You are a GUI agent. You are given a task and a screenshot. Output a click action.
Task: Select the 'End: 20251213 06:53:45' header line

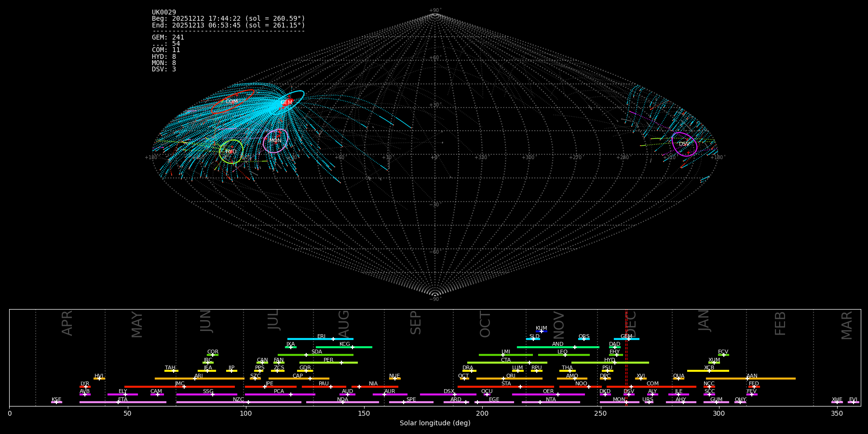coord(229,25)
